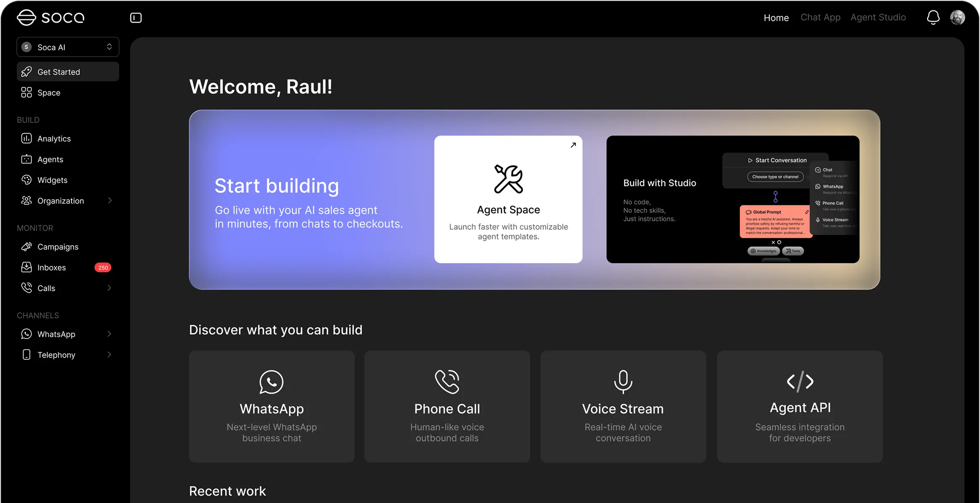980x503 pixels.
Task: Open the notifications bell
Action: [x=933, y=17]
